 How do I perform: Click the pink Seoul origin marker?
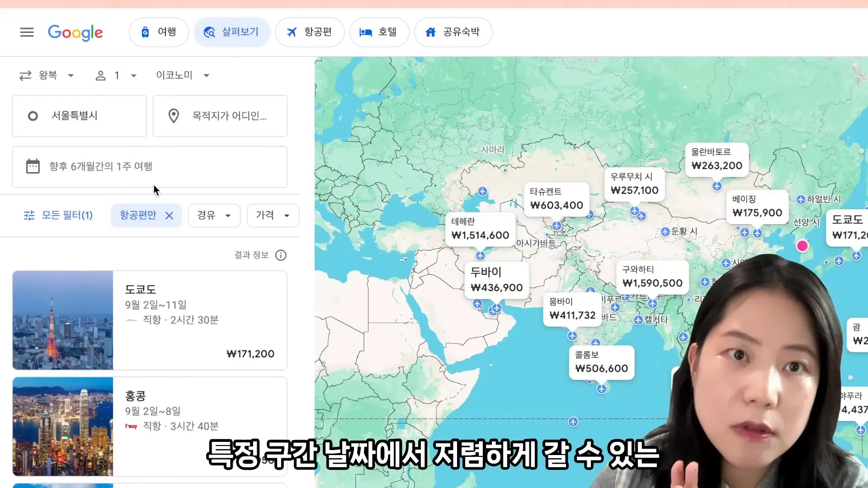pyautogui.click(x=802, y=246)
